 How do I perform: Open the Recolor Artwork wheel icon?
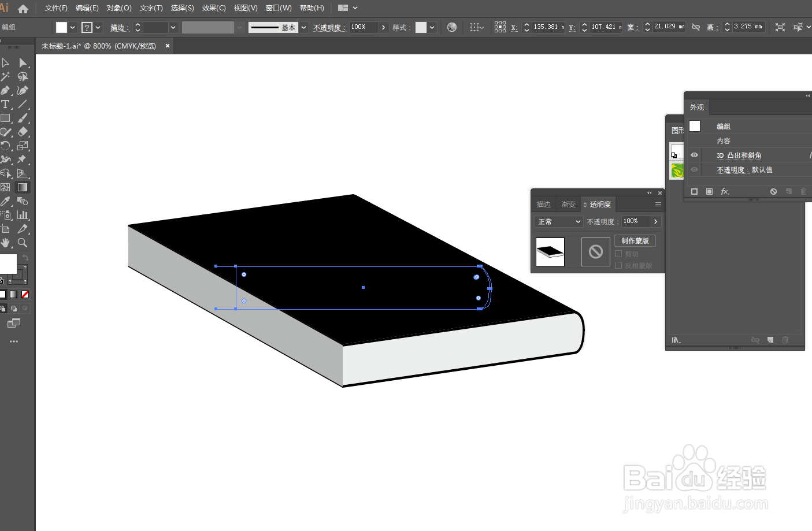452,27
